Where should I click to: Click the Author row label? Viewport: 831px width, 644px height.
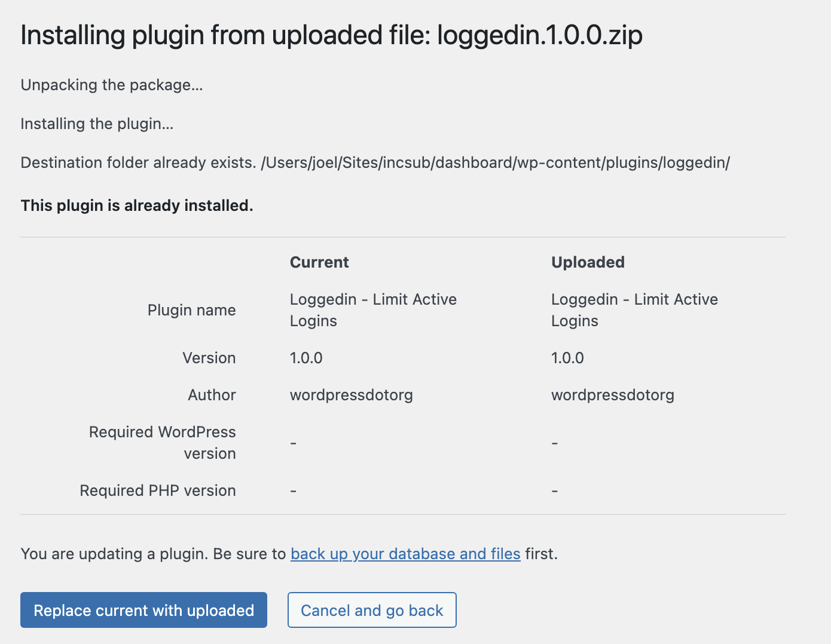212,395
